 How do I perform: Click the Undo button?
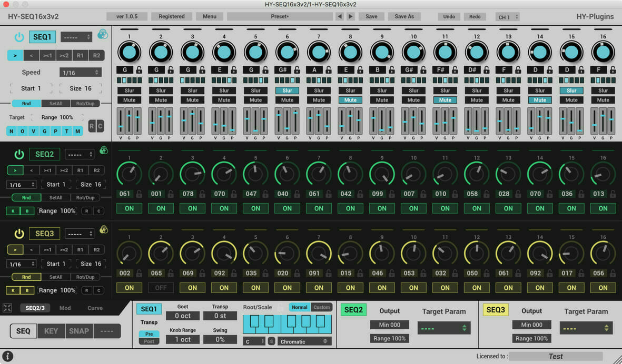[x=449, y=16]
